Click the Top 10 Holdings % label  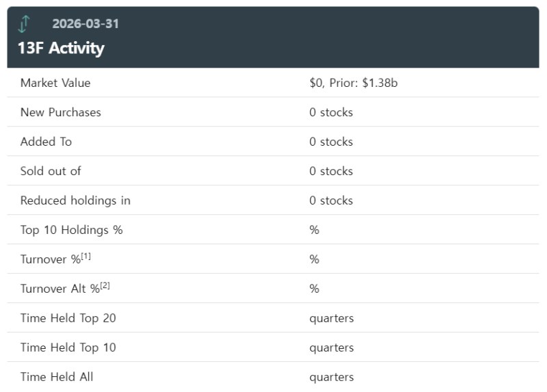72,230
